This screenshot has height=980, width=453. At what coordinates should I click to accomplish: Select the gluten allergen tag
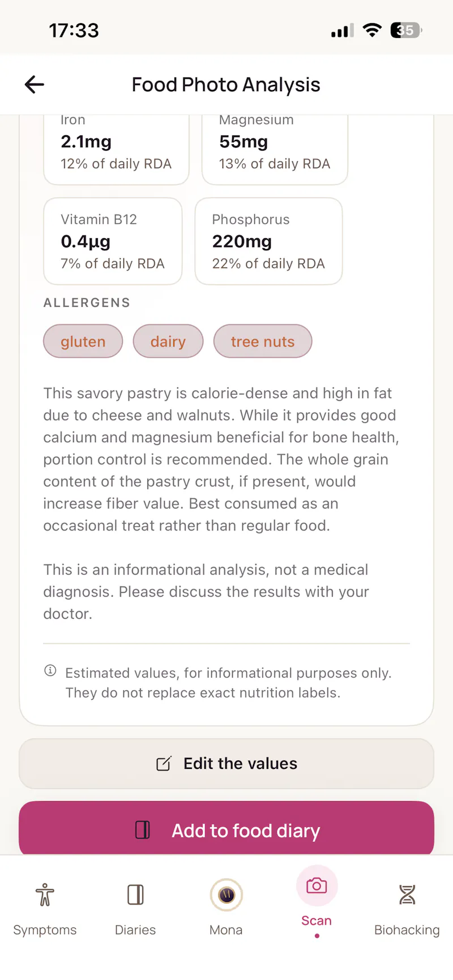coord(83,341)
